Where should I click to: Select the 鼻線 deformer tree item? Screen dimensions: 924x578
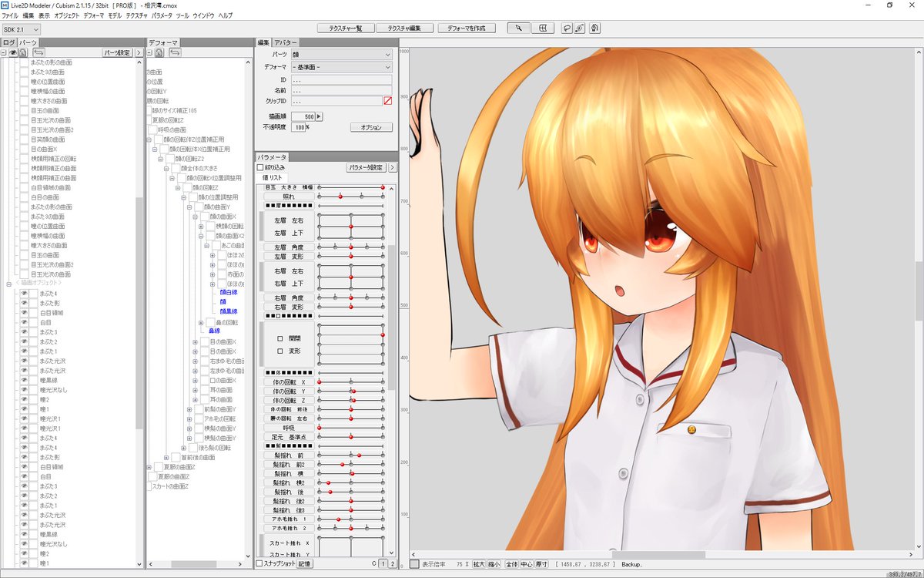tap(215, 332)
